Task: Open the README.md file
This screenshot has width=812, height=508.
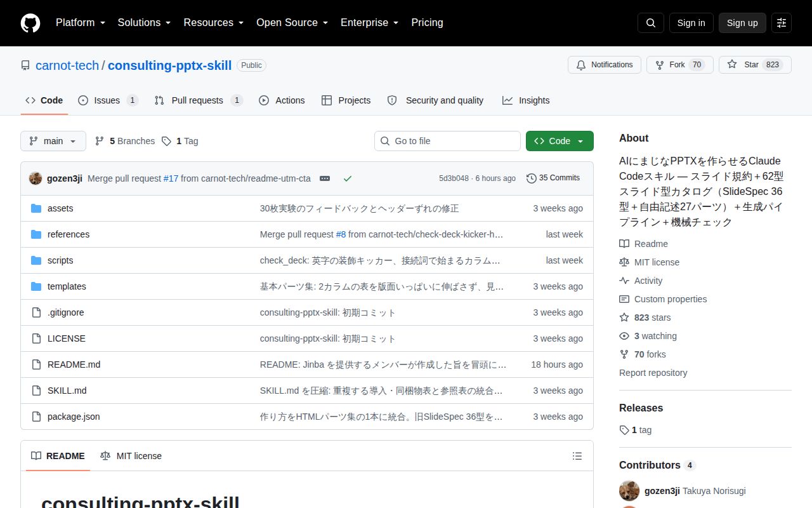Action: pos(74,364)
